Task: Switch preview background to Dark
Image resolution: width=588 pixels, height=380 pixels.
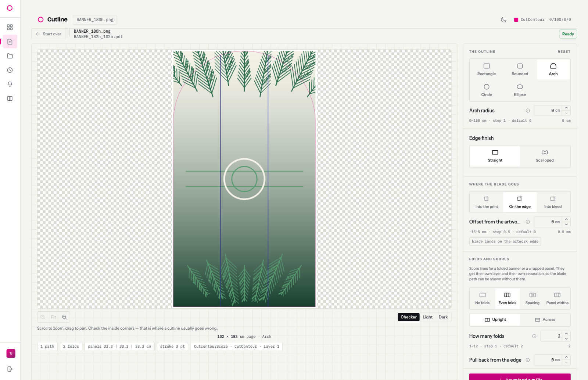Action: pyautogui.click(x=443, y=317)
